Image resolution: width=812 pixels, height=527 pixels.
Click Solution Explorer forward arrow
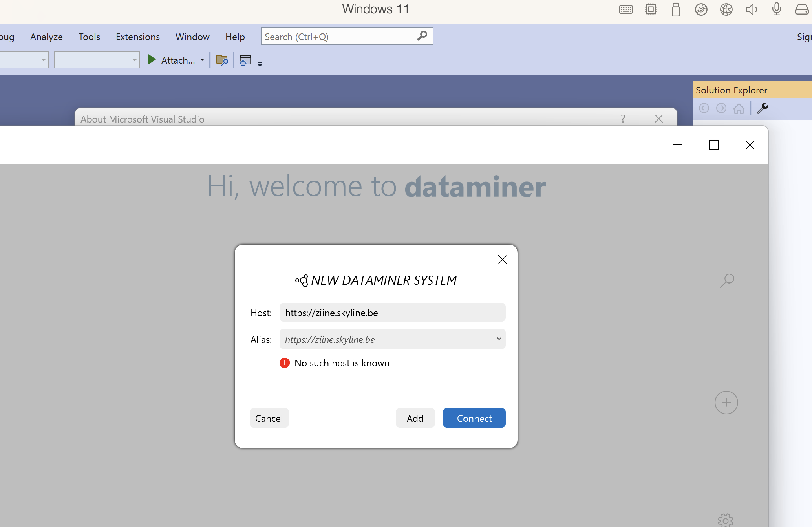click(x=721, y=108)
